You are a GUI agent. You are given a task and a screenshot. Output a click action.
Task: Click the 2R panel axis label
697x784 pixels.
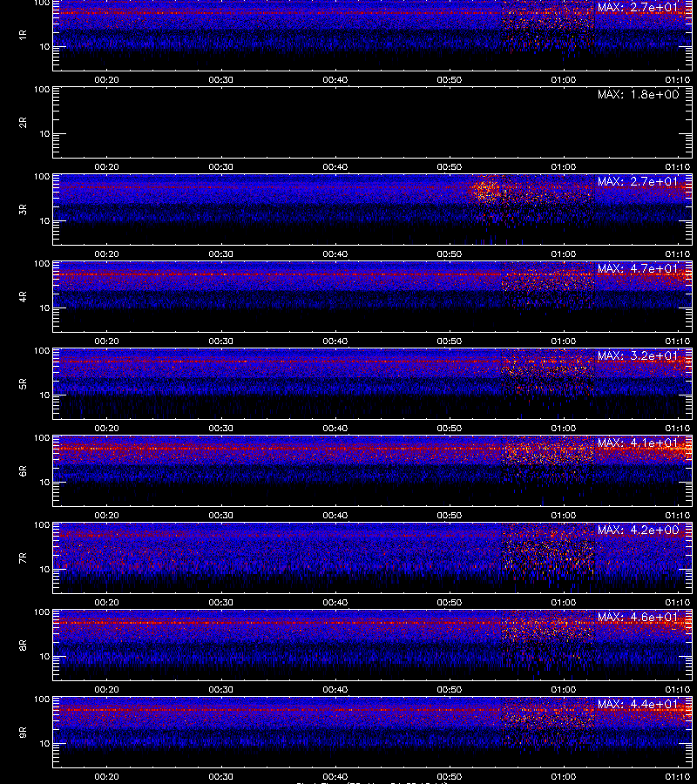pos(23,123)
